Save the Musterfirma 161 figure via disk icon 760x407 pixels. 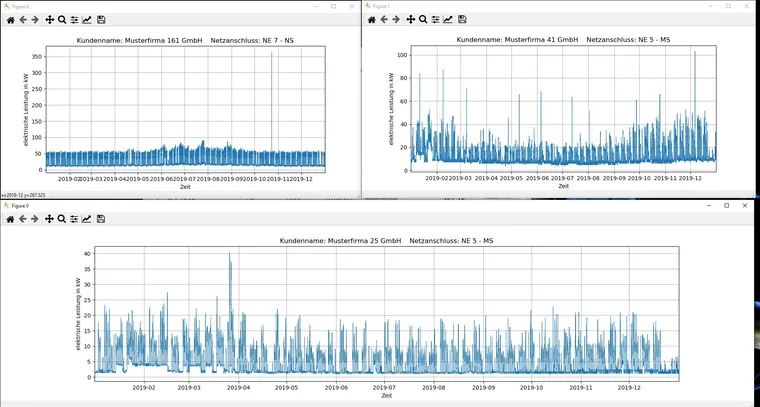point(101,19)
